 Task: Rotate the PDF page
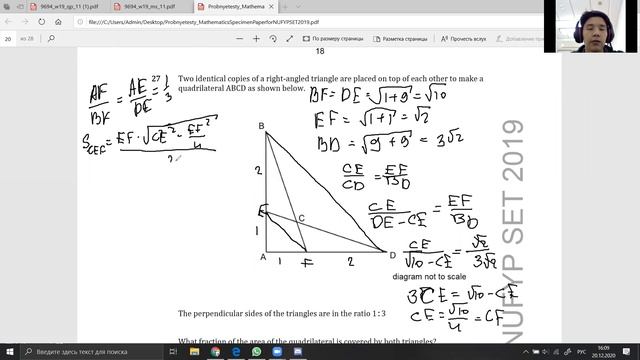(x=273, y=39)
